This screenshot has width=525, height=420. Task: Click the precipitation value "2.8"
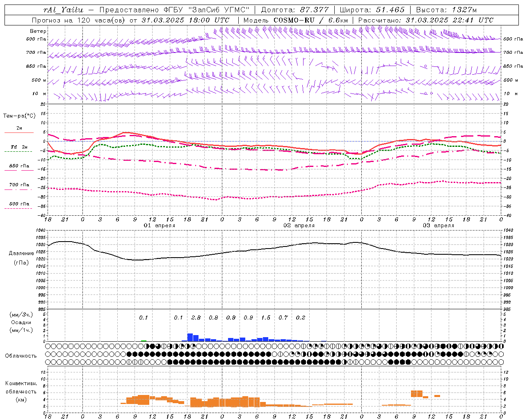(196, 317)
